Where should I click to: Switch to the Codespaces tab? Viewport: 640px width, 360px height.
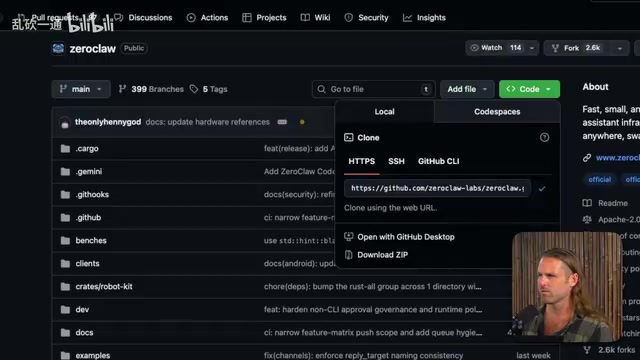coord(497,111)
